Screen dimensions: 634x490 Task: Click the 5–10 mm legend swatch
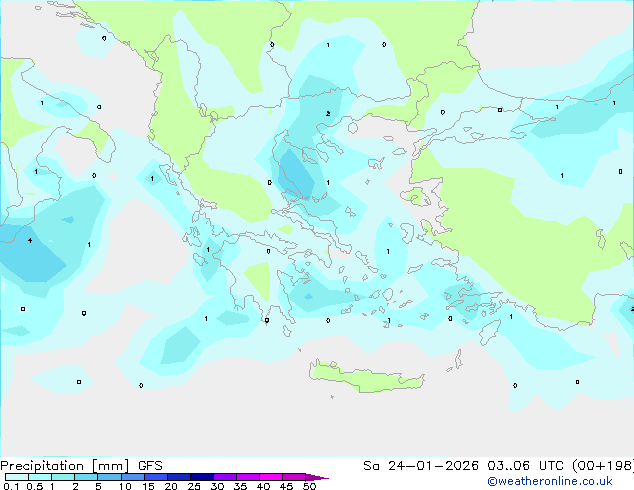pos(109,477)
